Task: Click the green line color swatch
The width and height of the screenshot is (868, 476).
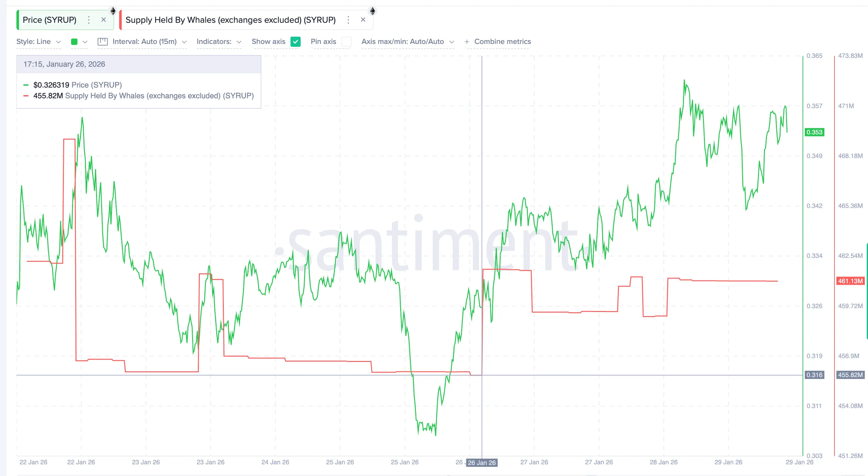Action: point(75,41)
